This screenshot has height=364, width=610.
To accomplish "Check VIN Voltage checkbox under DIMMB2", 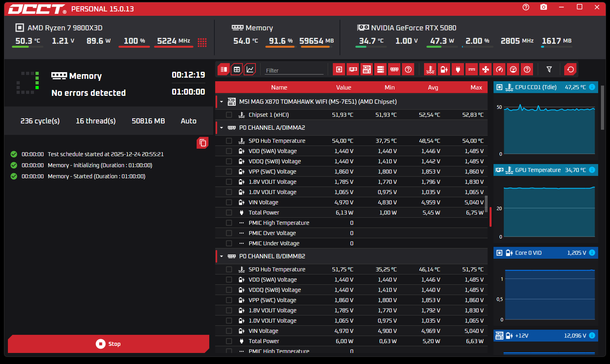I will pyautogui.click(x=229, y=331).
